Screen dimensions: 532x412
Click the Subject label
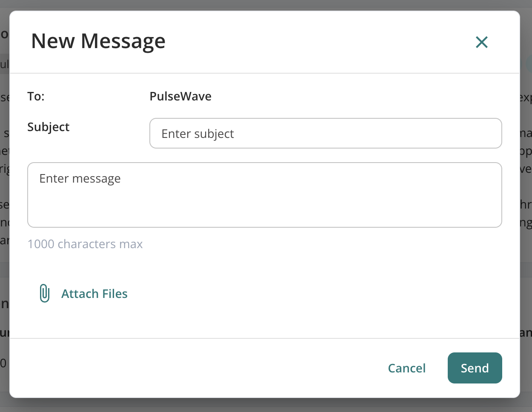point(49,127)
